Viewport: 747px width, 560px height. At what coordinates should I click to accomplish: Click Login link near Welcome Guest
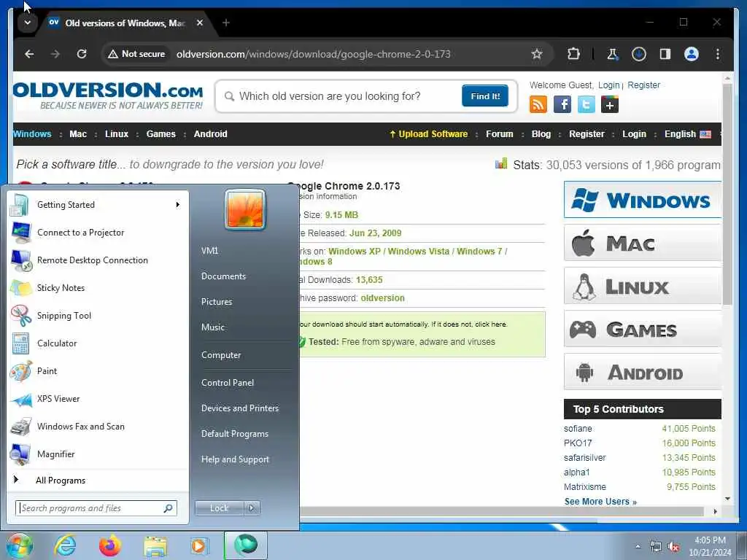tap(609, 85)
